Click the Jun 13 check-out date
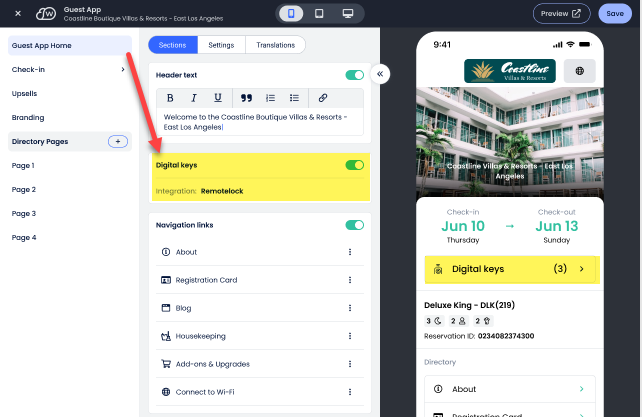The height and width of the screenshot is (417, 642). pyautogui.click(x=556, y=226)
